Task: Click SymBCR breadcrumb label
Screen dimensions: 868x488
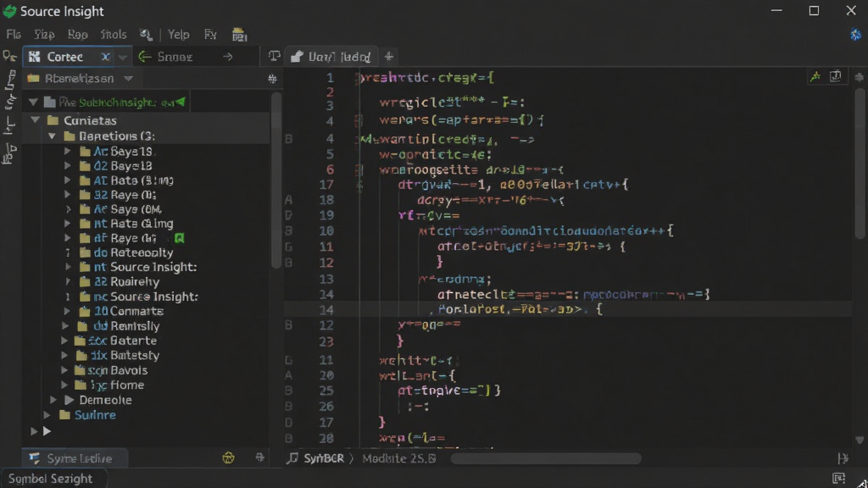Action: coord(324,458)
